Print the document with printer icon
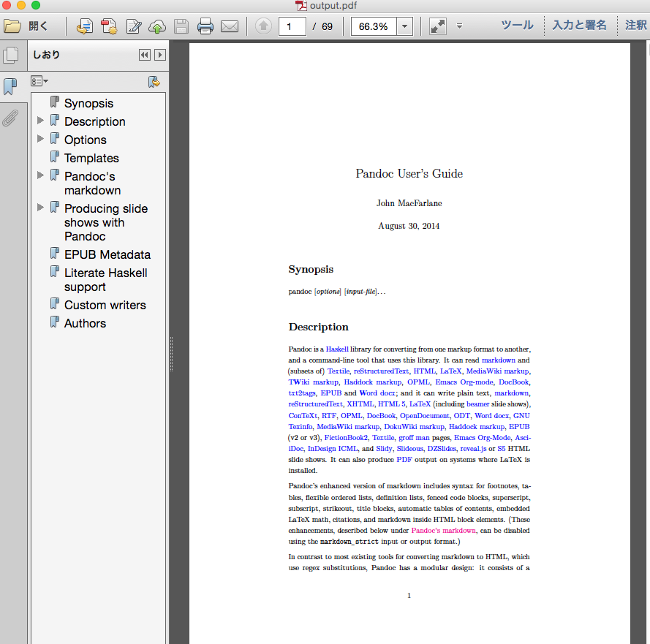 [205, 26]
